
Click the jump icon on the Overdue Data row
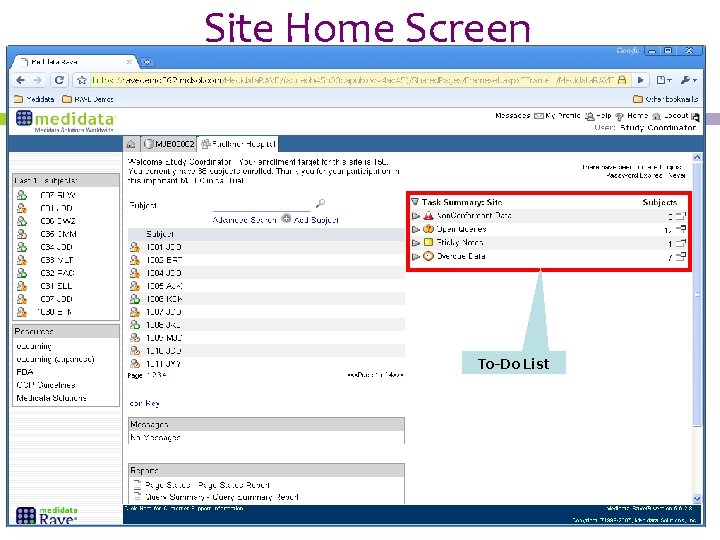[x=681, y=256]
